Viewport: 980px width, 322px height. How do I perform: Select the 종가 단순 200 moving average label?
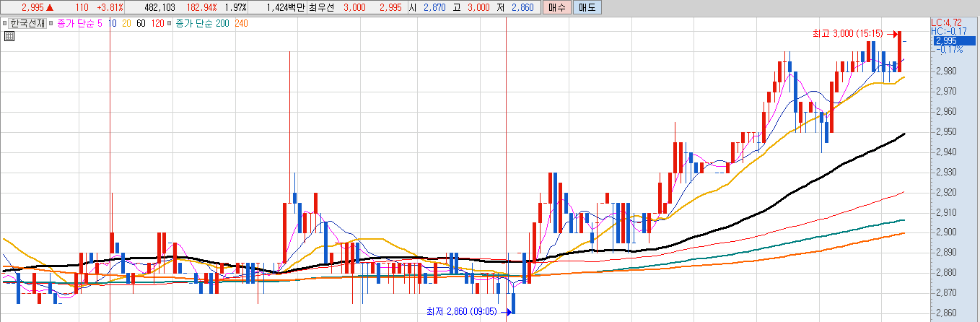point(204,23)
